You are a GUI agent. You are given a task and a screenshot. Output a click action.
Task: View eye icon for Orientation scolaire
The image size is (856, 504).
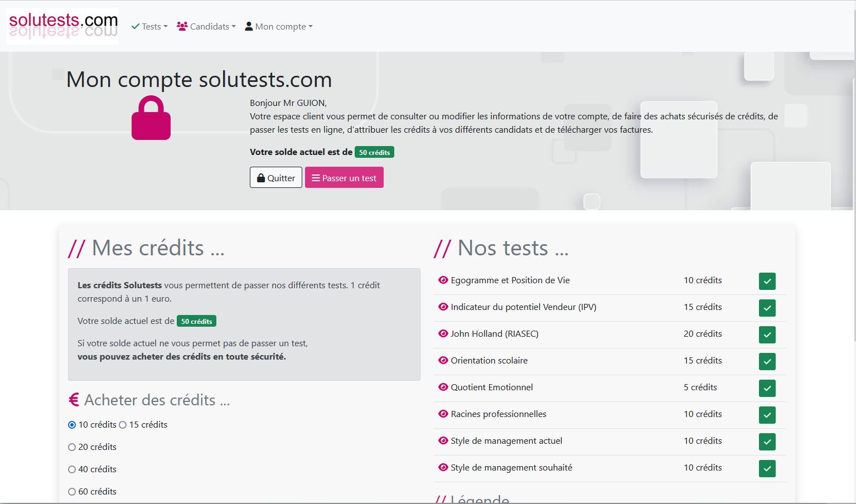pyautogui.click(x=443, y=360)
